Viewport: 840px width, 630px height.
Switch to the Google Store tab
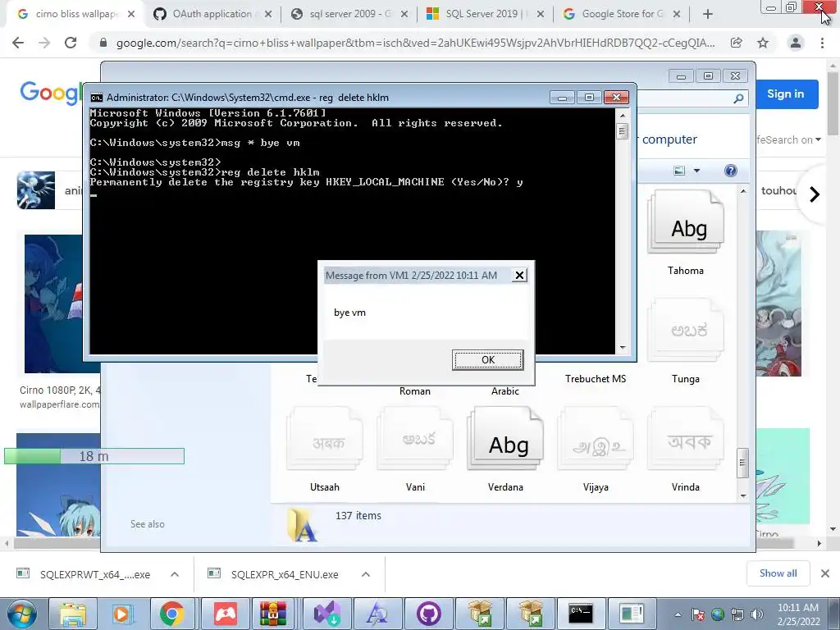coord(622,14)
